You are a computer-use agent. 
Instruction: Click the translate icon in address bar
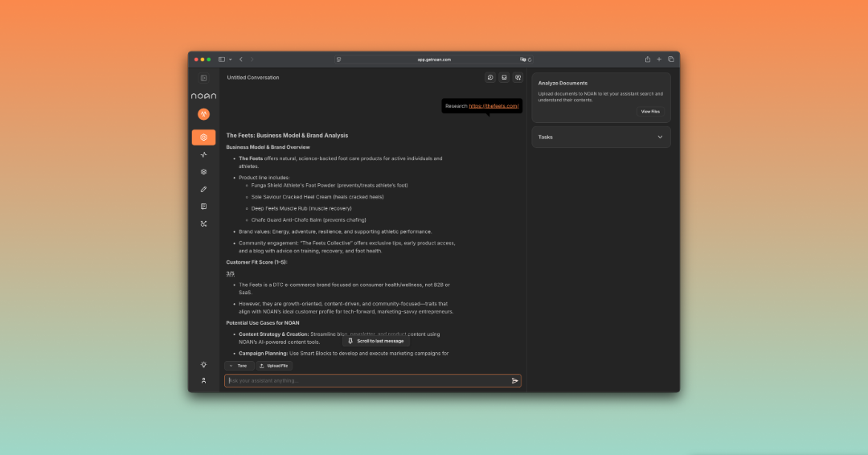click(x=522, y=59)
